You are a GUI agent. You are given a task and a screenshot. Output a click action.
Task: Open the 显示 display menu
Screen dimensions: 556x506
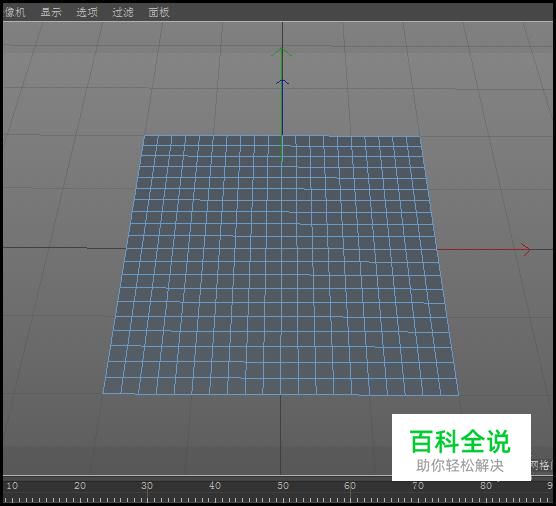tap(51, 12)
